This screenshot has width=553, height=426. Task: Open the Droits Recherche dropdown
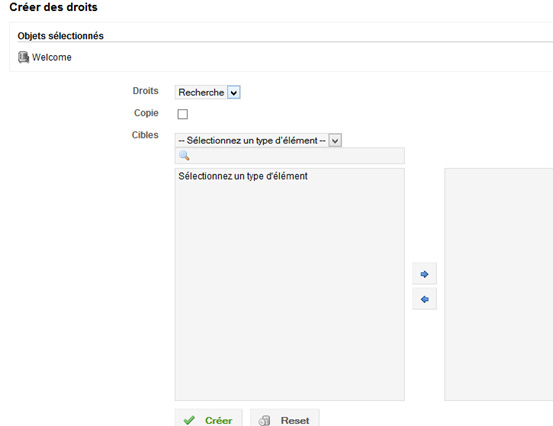207,92
